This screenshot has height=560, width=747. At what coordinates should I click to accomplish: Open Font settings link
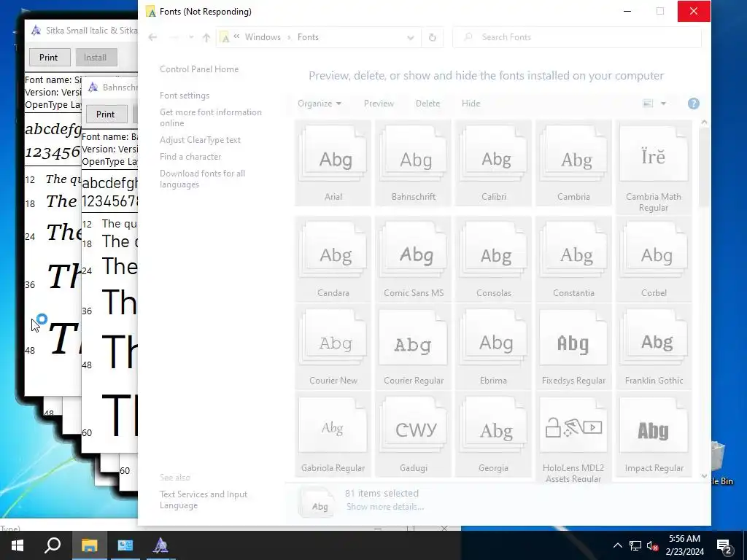(185, 96)
